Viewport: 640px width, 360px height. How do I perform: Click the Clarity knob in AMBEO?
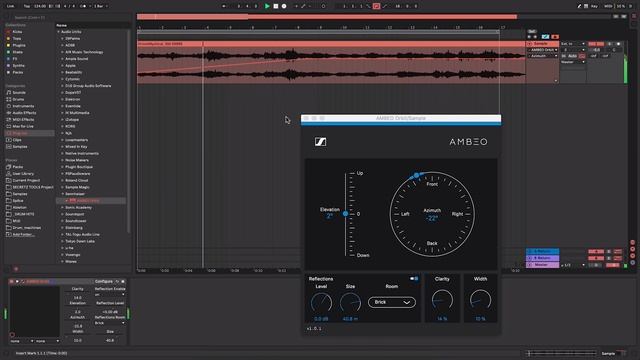pos(442,300)
